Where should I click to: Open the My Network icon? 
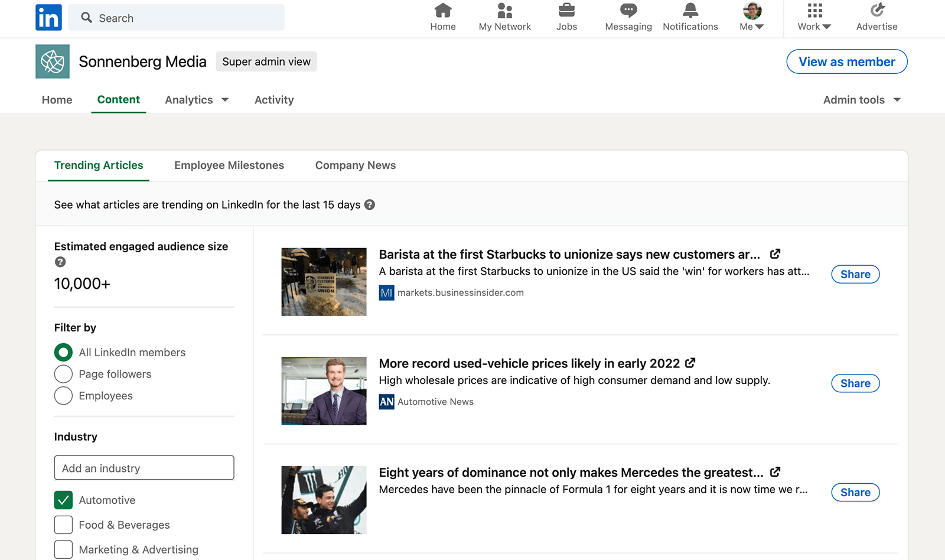pos(504,11)
